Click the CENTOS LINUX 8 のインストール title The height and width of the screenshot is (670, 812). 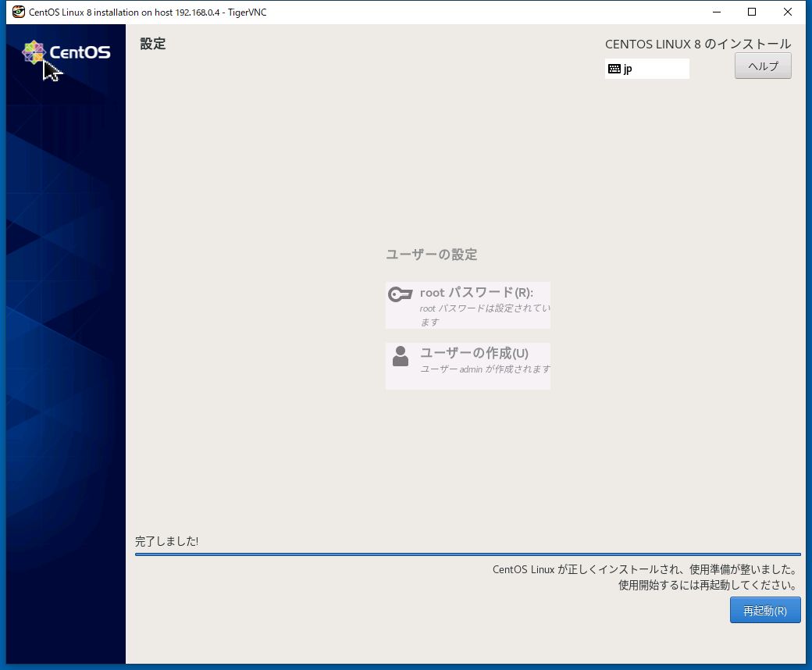click(698, 44)
